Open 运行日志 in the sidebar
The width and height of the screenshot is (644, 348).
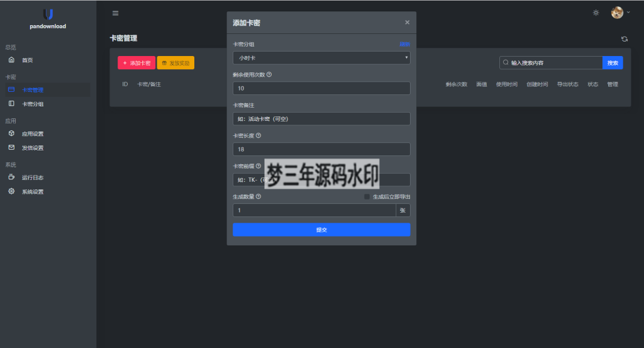[x=33, y=177]
